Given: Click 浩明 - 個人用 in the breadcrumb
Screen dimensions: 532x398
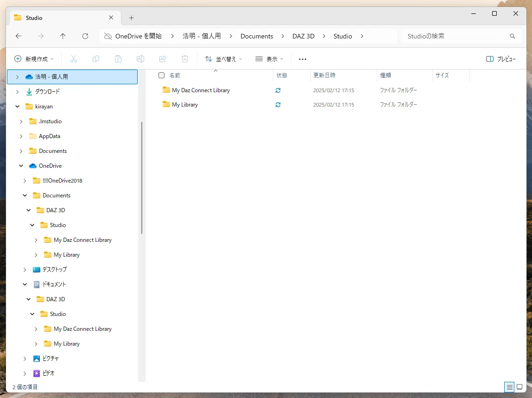Looking at the screenshot, I should point(202,36).
